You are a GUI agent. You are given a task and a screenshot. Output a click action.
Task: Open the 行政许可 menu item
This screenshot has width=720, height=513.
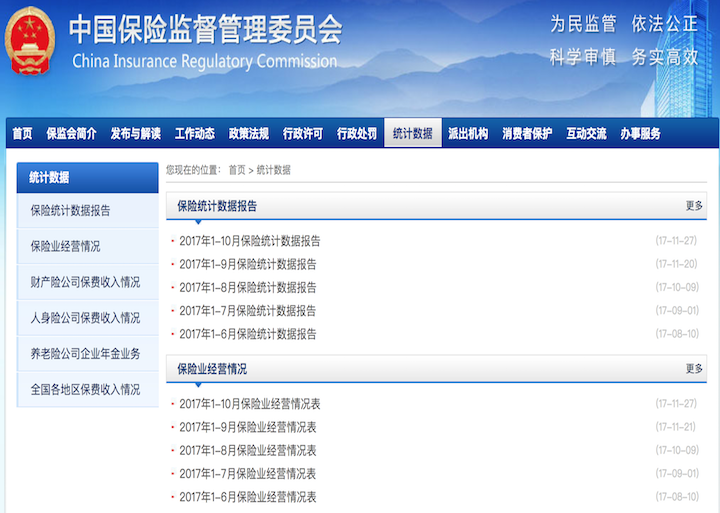(303, 134)
